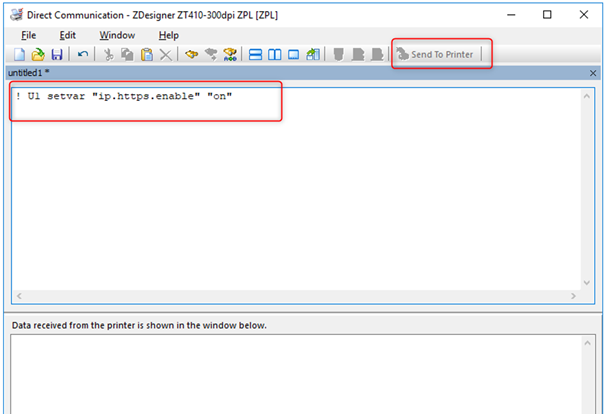Delete selection with the toolbar X icon

tap(166, 55)
